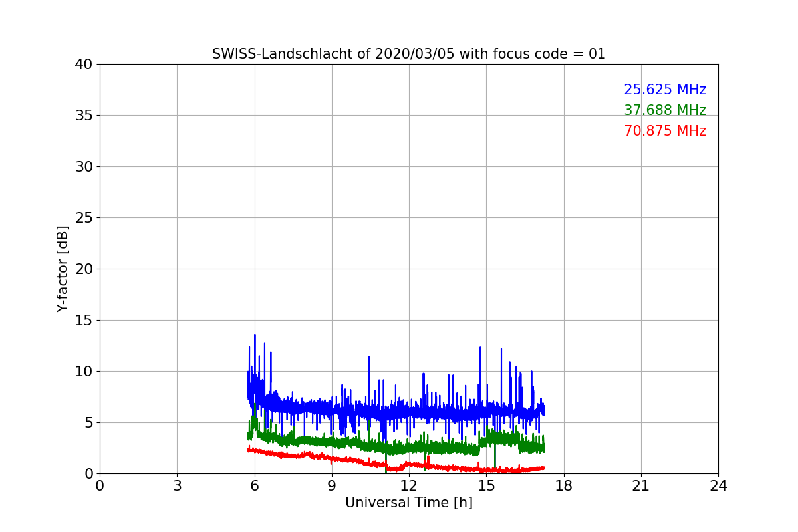Image resolution: width=798 pixels, height=532 pixels.
Task: Click the y-axis tick label 10
Action: (x=84, y=372)
